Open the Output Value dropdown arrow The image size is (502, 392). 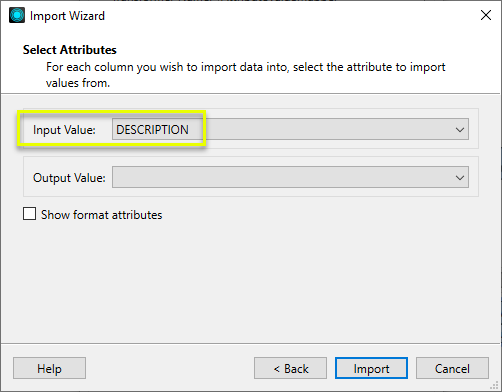(460, 177)
